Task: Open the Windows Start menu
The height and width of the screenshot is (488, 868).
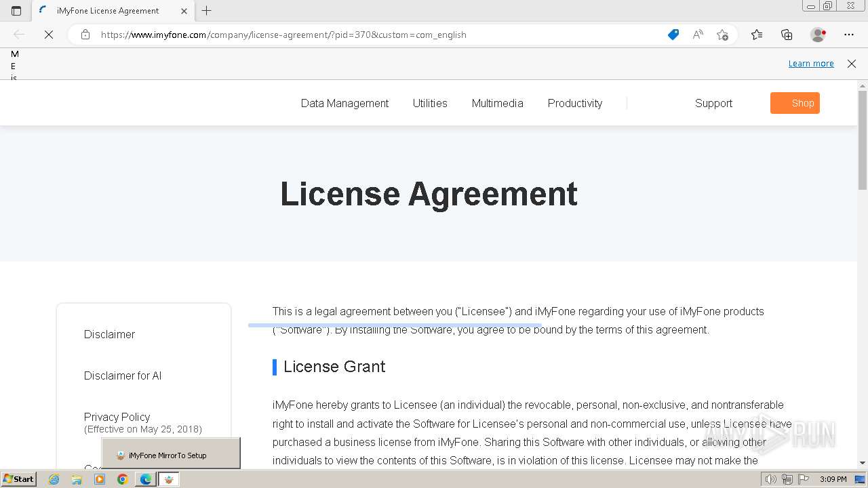Action: 19,479
